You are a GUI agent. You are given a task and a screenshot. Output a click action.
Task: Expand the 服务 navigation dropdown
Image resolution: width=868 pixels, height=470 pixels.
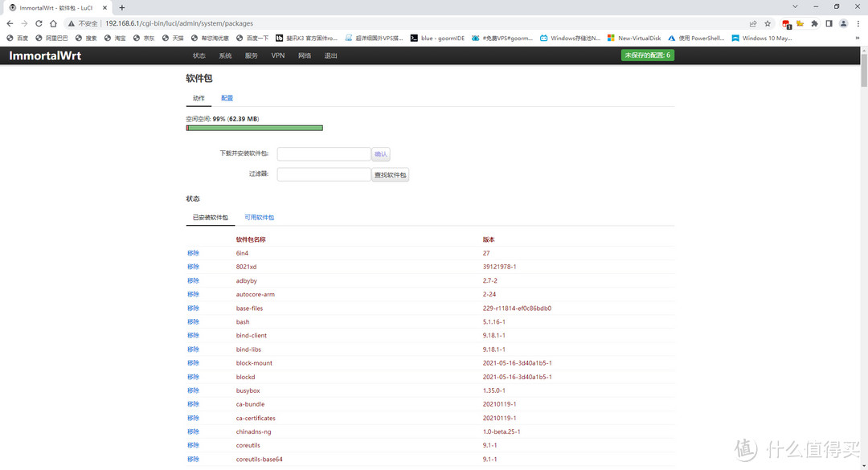(x=252, y=55)
